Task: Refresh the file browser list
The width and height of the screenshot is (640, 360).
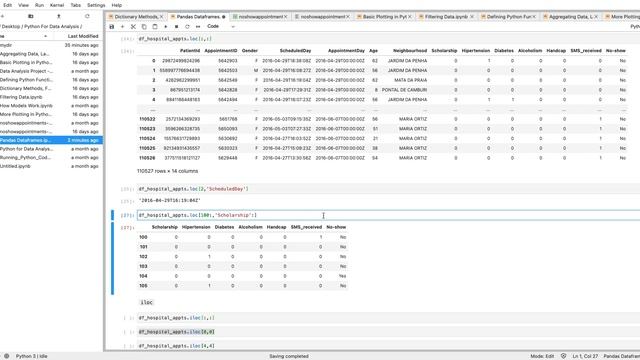Action: pyautogui.click(x=87, y=16)
